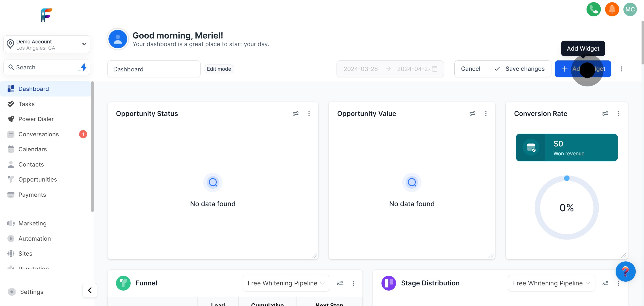This screenshot has height=306, width=644.
Task: Go to Conversations in the sidebar
Action: tap(38, 134)
